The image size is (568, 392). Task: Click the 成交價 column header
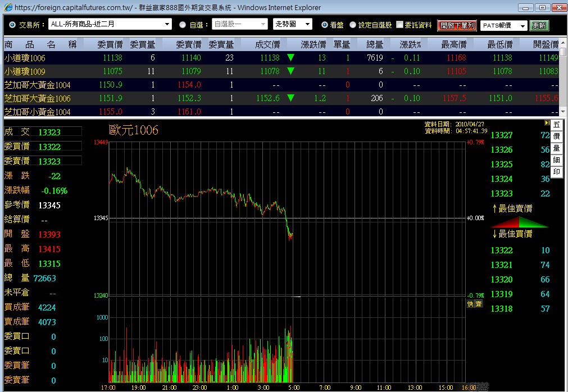pos(267,44)
